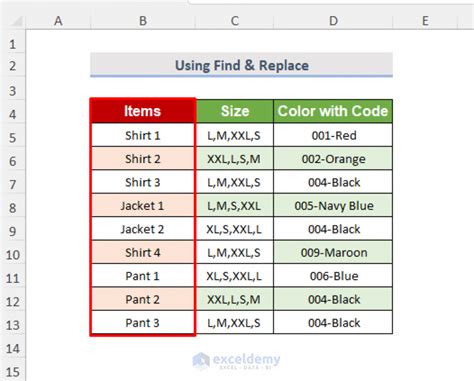This screenshot has height=381, width=474.
Task: Click the Size header cell
Action: tap(235, 111)
